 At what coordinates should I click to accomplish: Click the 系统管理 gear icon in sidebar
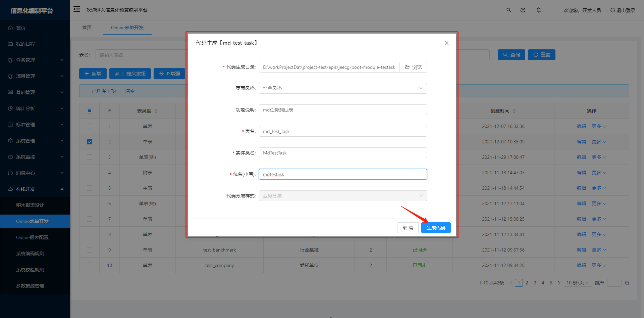pos(10,141)
